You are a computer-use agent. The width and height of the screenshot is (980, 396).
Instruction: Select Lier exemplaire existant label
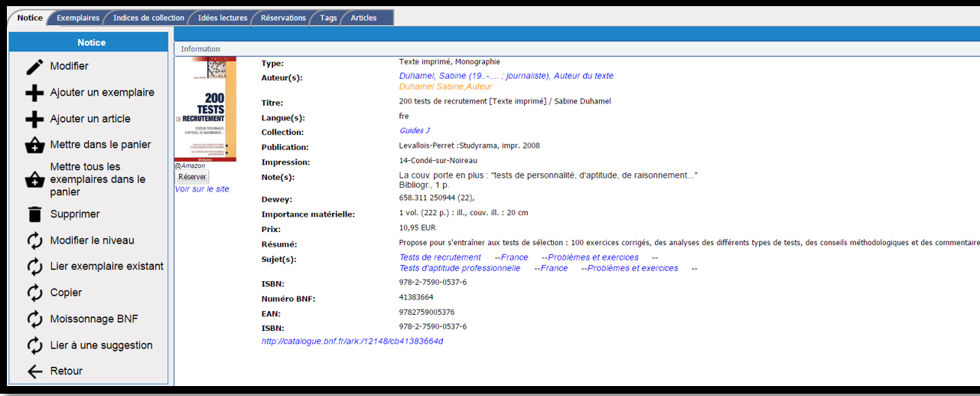107,267
